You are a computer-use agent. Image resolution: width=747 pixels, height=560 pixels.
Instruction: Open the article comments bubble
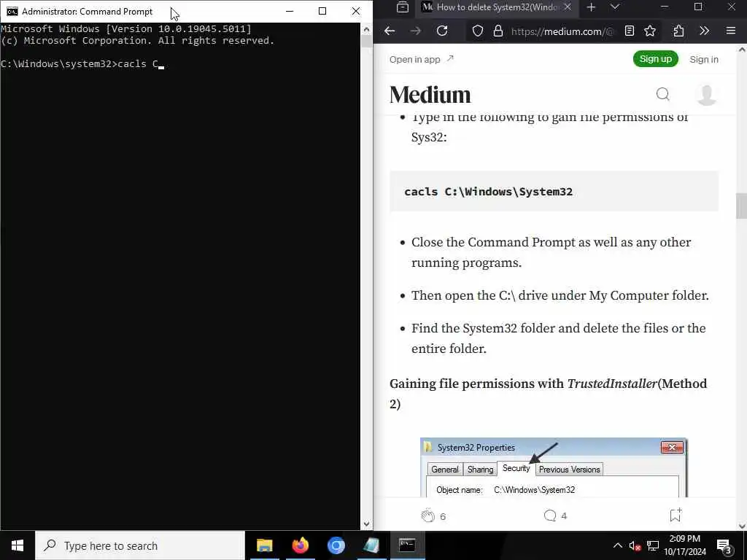[550, 516]
